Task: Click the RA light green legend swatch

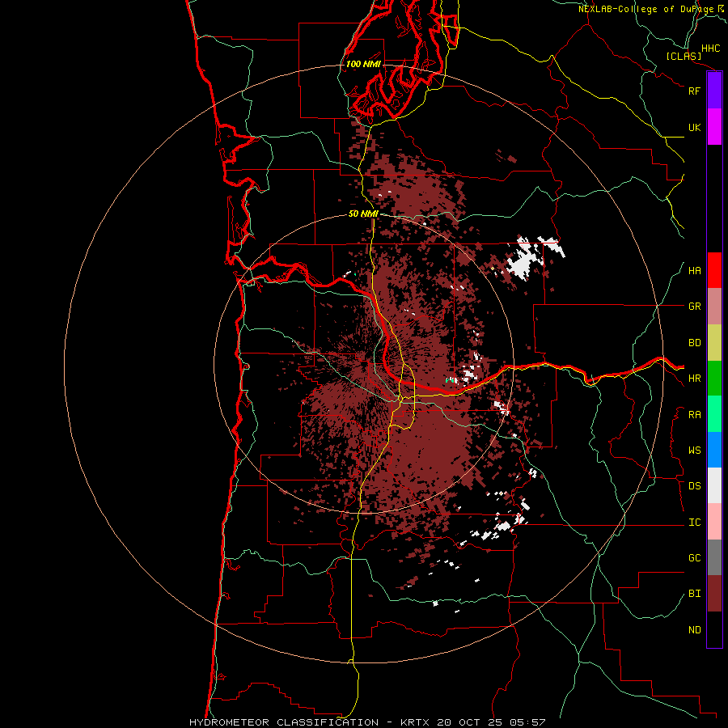Action: pyautogui.click(x=714, y=414)
